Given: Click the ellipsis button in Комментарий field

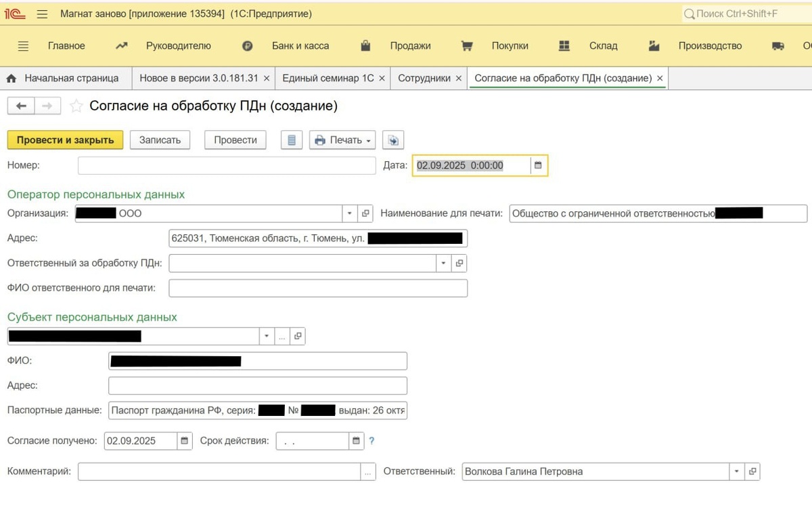Looking at the screenshot, I should tap(368, 472).
